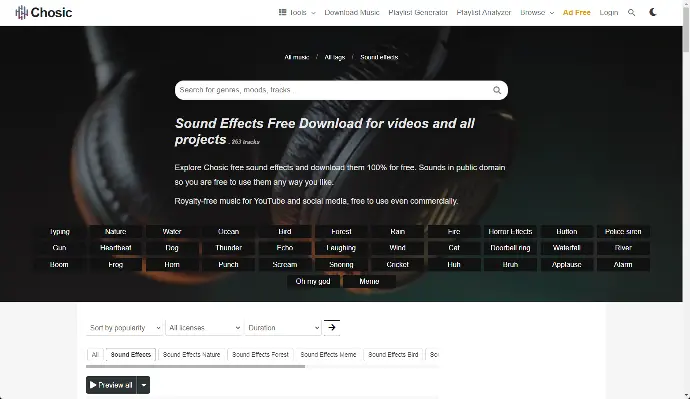
Task: Open the Sort by popularity dropdown
Action: click(125, 328)
